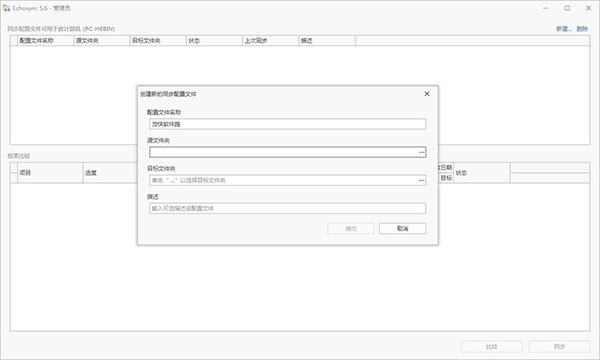Click the 比较 button at bottom
600x360 pixels.
click(x=492, y=347)
